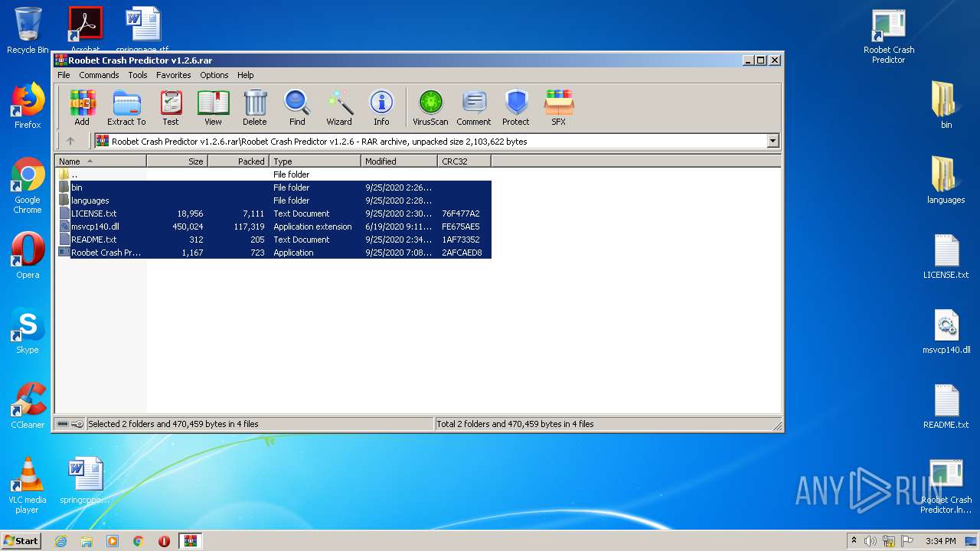Click Internet Explorer taskbar icon
Image resolution: width=980 pixels, height=551 pixels.
pos(60,540)
